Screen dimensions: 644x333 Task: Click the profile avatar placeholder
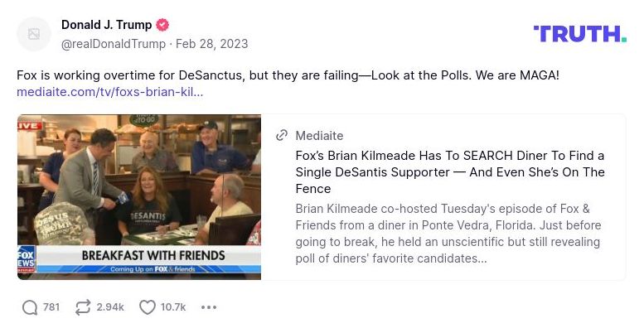[34, 34]
